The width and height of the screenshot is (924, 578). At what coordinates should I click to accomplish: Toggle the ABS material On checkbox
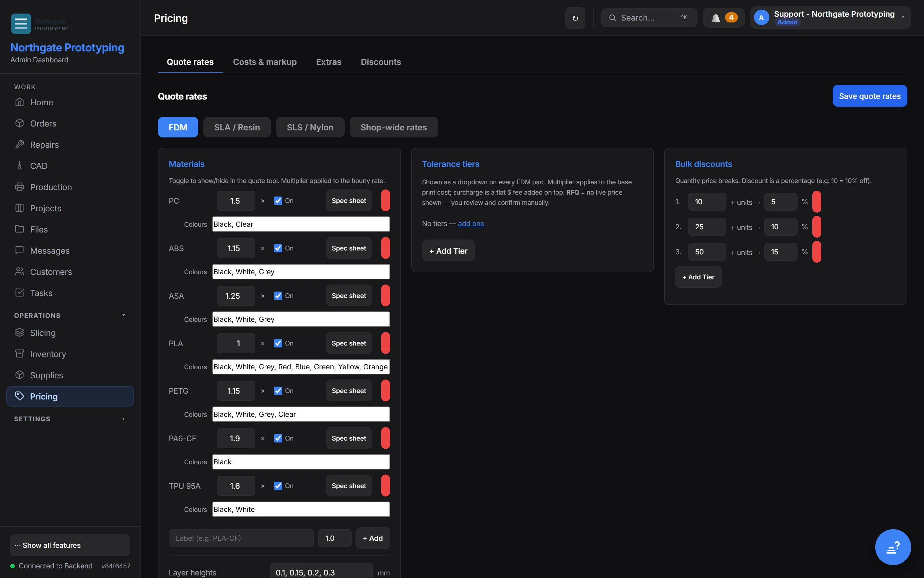point(278,248)
